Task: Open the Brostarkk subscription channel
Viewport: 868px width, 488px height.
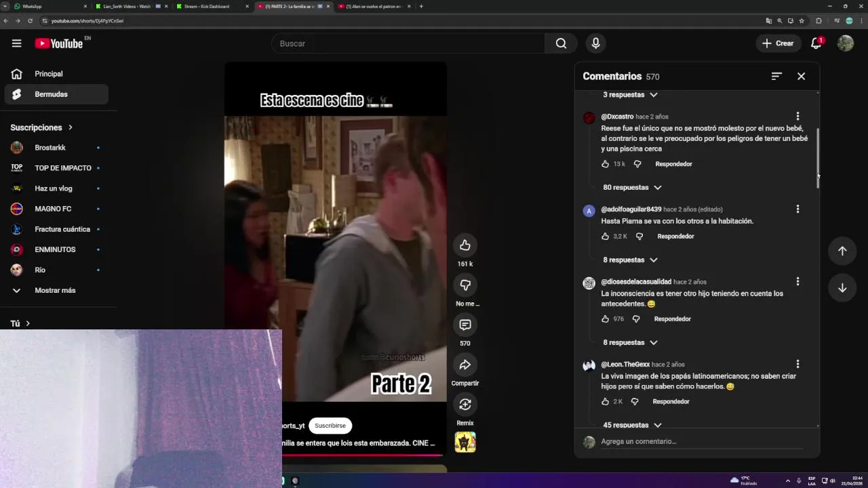Action: tap(56, 148)
